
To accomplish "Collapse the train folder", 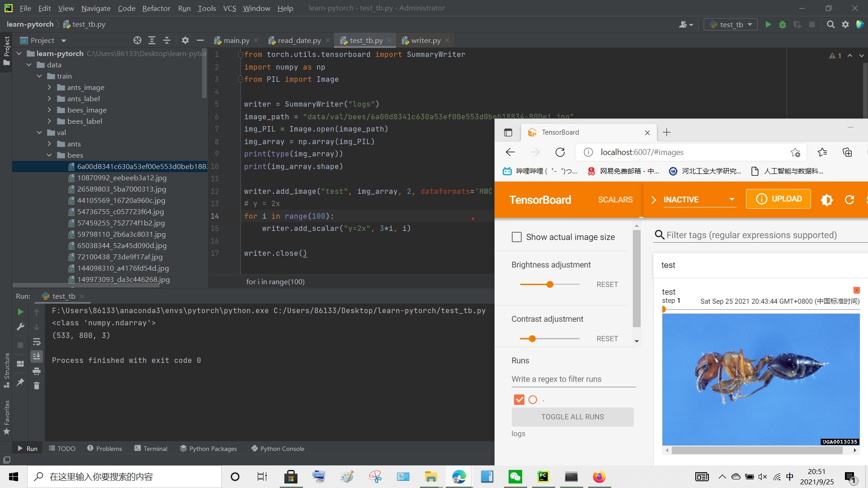I will 39,76.
